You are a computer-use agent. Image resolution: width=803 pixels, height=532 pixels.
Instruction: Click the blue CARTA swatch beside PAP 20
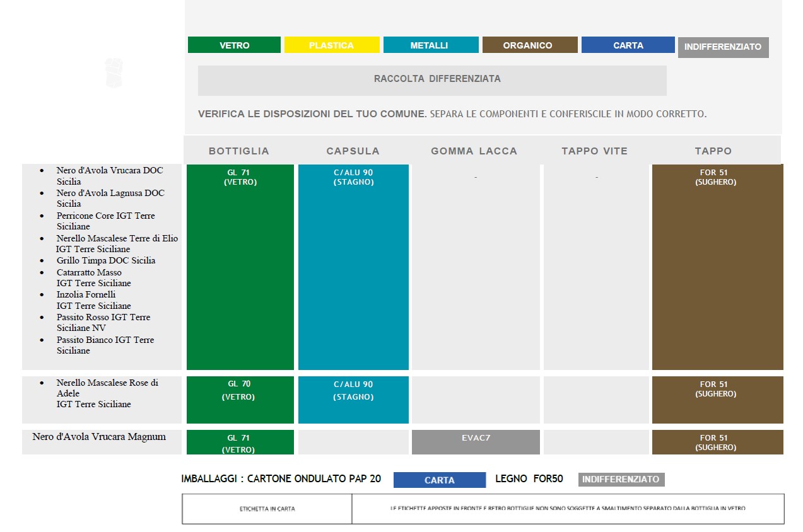click(x=440, y=480)
